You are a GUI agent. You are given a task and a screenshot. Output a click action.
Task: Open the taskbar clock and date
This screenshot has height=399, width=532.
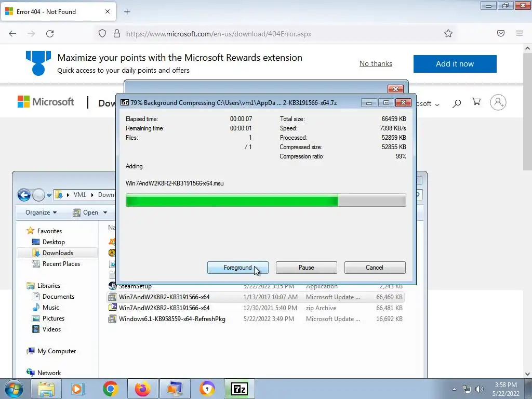click(506, 389)
